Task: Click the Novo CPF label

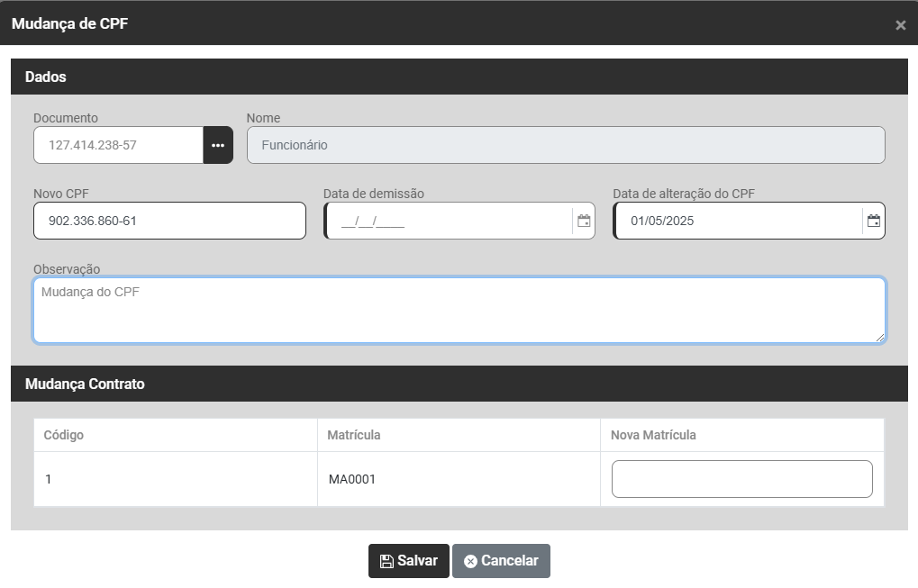Action: (61, 194)
